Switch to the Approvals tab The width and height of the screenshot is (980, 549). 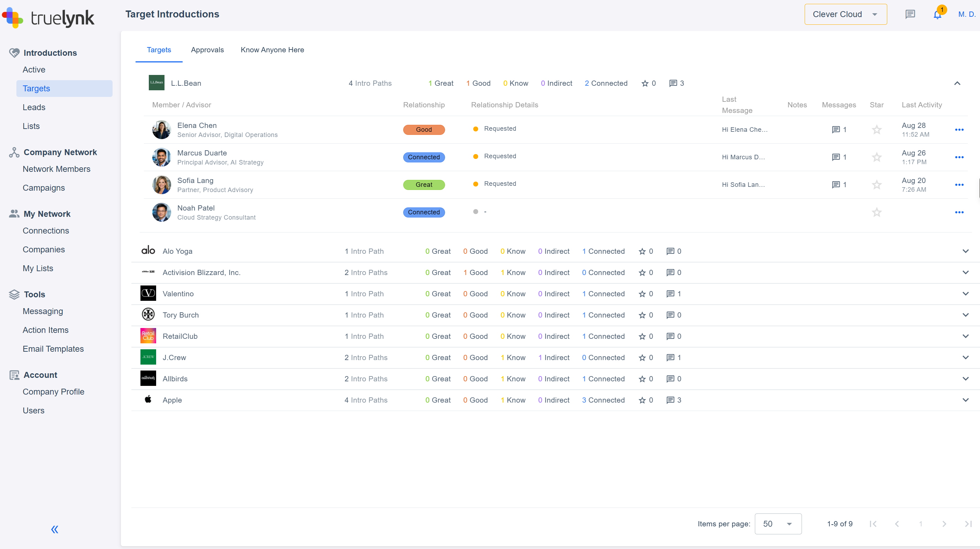207,50
